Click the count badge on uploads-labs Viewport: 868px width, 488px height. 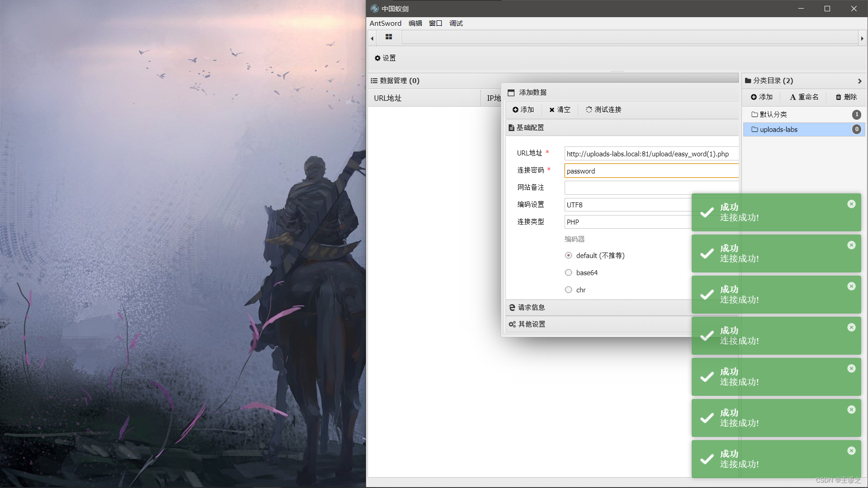tap(856, 129)
